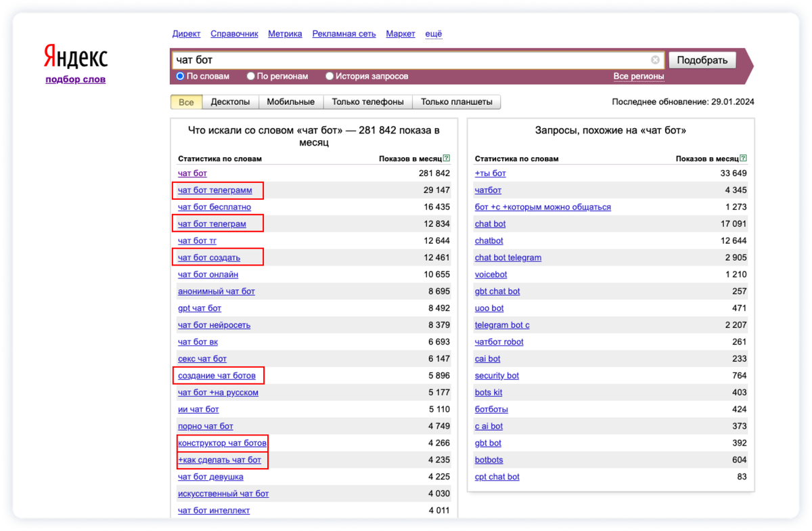Click the 'подбор слов' link under logo

tap(76, 80)
